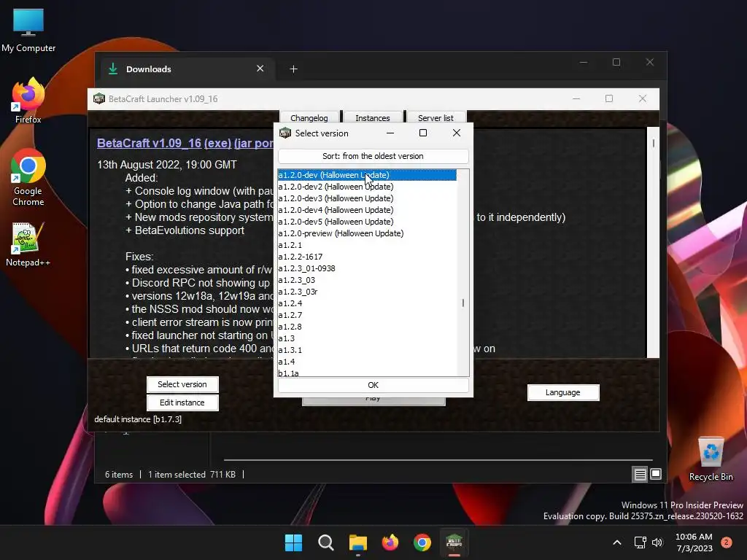The height and width of the screenshot is (560, 747).
Task: Select version a1.2.0-dev (Halloween Update)
Action: (x=367, y=175)
